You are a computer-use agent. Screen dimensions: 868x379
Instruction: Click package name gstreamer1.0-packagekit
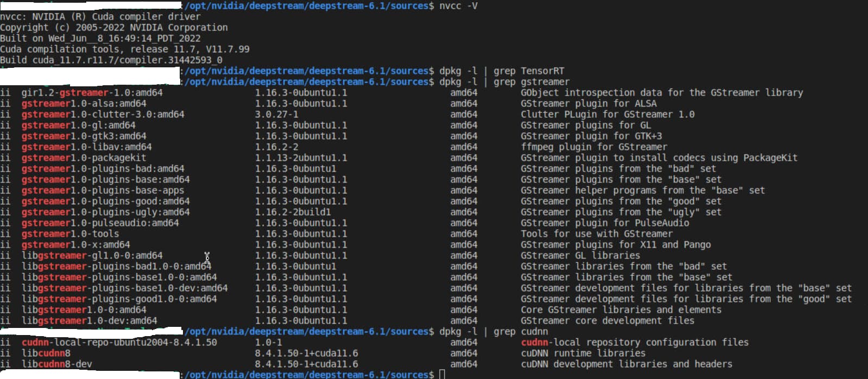84,158
